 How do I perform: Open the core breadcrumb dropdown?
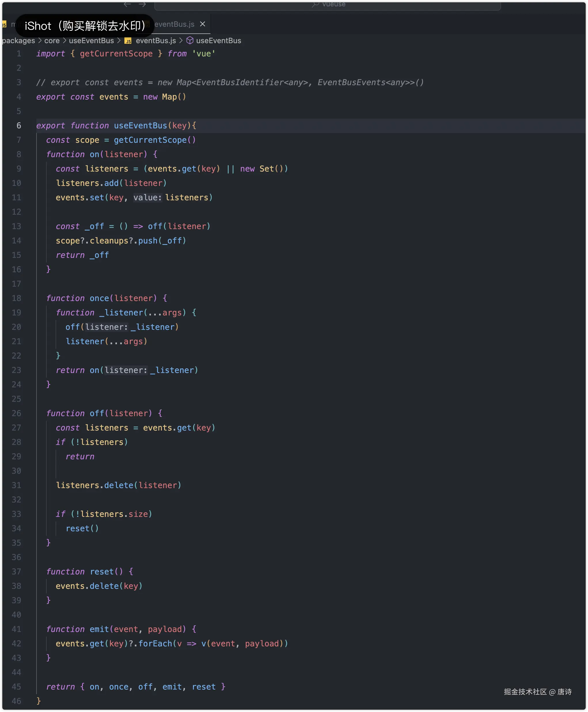coord(52,41)
